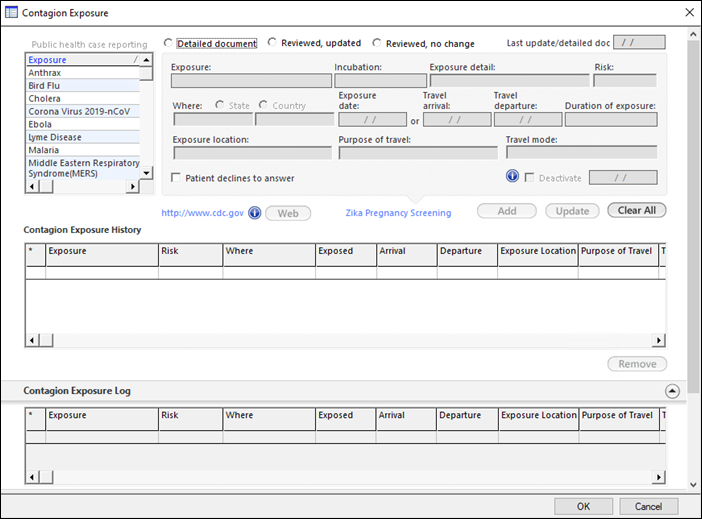Click the Contagion Exposure window title icon
702x519 pixels.
[x=11, y=12]
